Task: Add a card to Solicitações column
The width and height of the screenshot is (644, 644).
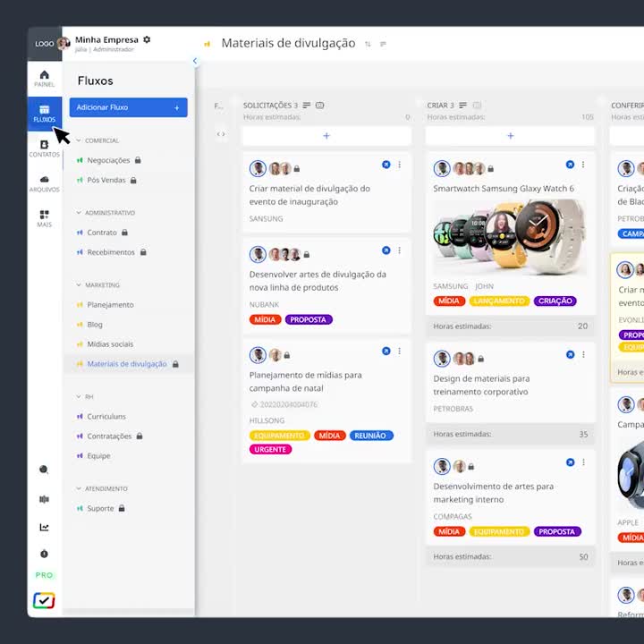Action: (x=326, y=136)
